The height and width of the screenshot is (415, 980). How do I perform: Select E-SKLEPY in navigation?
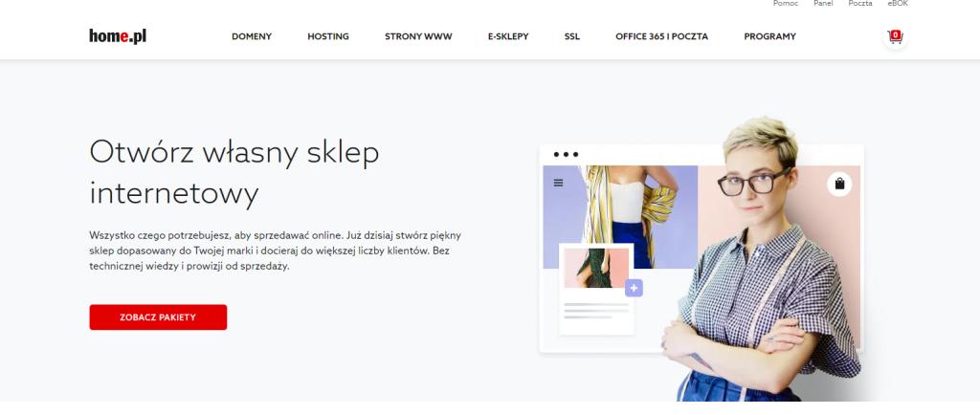508,36
